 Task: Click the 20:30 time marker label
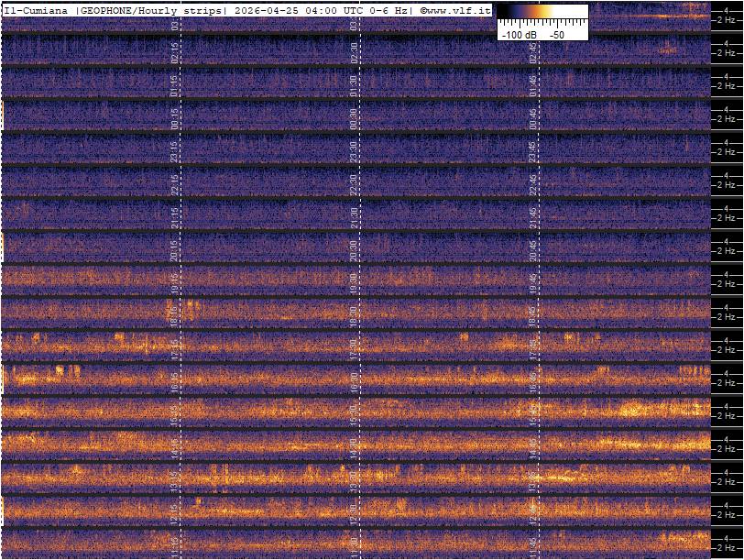click(x=354, y=249)
